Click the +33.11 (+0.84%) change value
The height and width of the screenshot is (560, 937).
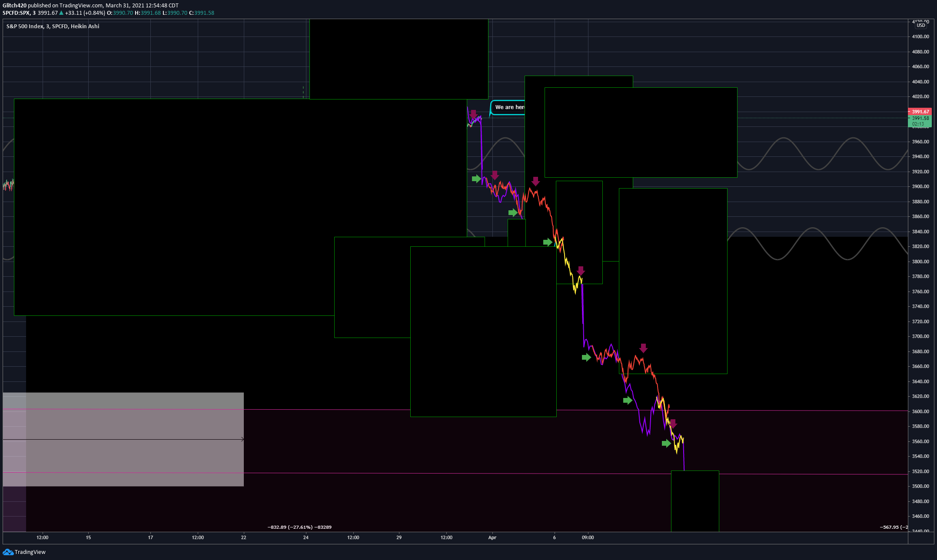pyautogui.click(x=85, y=13)
